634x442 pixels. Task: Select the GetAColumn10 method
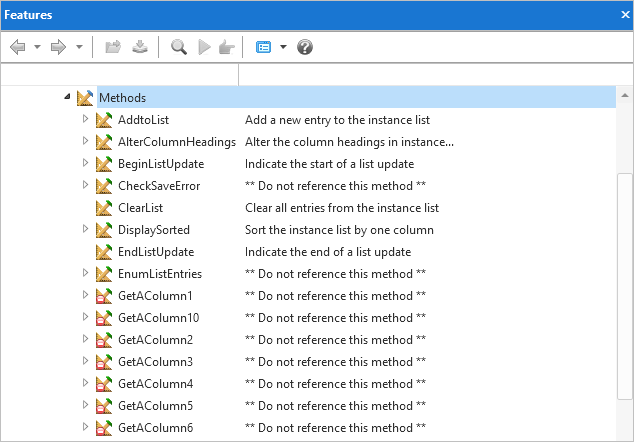[x=158, y=317]
